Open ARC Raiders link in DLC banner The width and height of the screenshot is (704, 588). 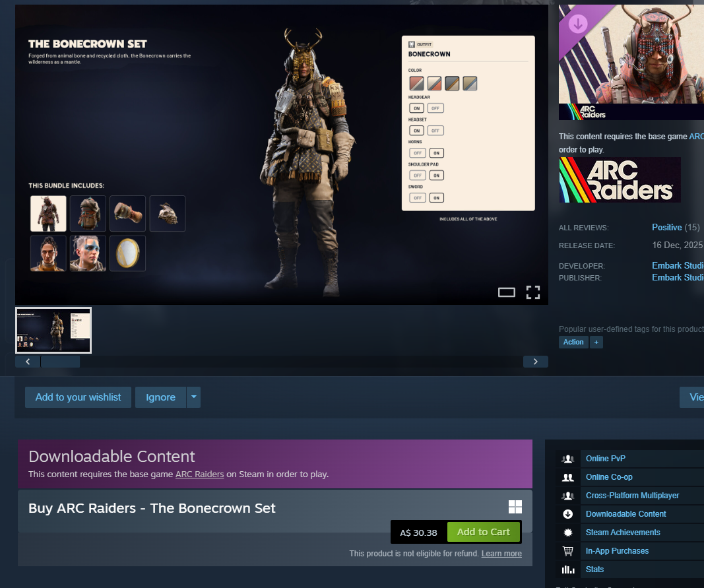click(199, 474)
